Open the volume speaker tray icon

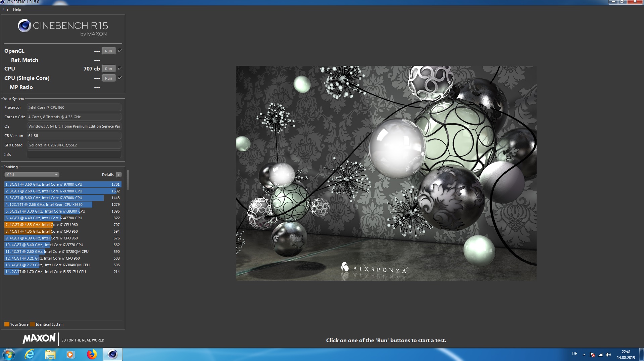[608, 355]
